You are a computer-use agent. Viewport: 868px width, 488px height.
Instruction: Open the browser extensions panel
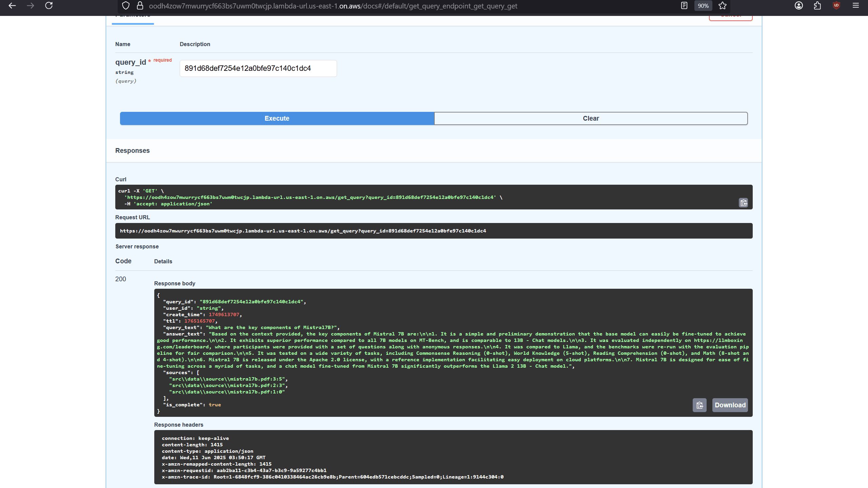tap(817, 6)
